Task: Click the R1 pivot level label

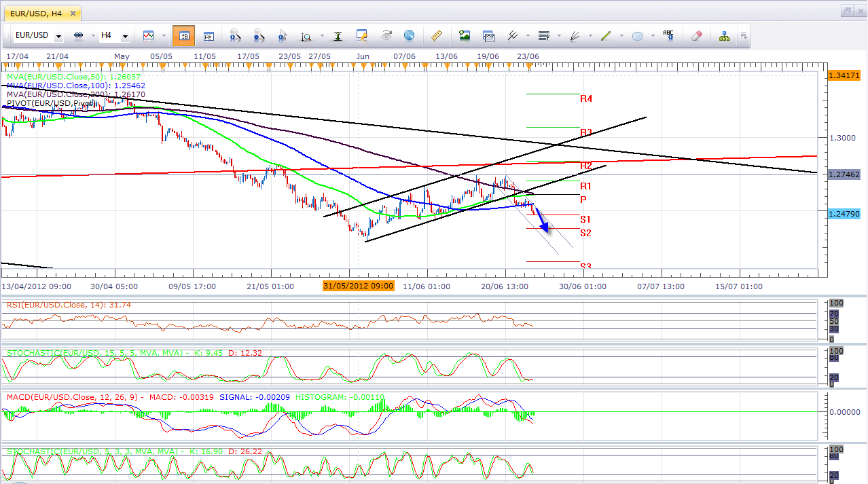Action: 585,186
